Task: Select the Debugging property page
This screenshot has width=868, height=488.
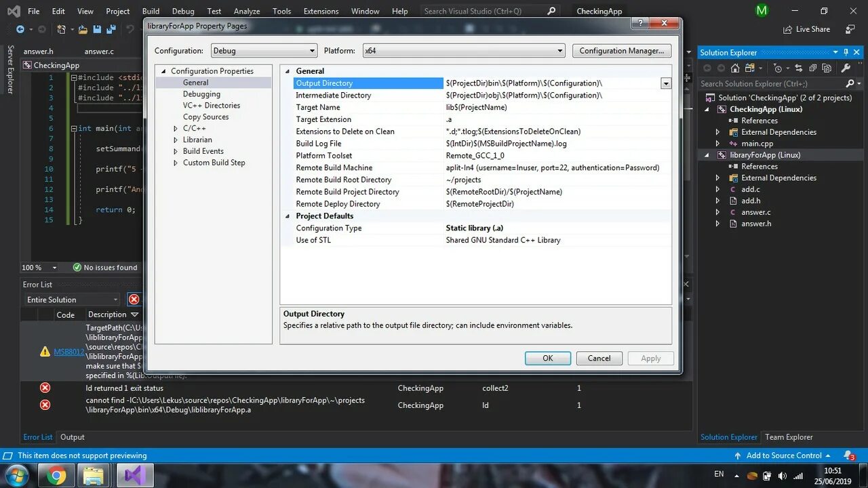Action: point(201,94)
